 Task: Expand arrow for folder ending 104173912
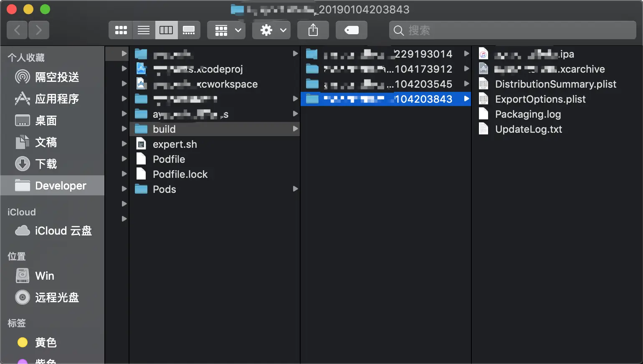click(x=466, y=69)
